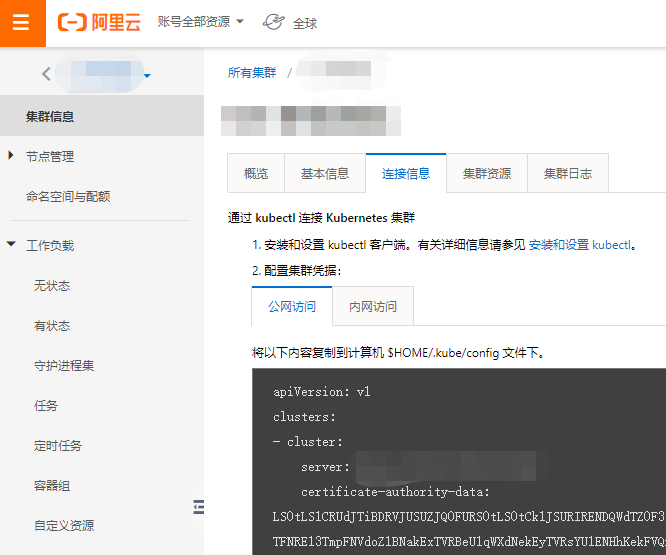The image size is (666, 555).
Task: Open the 容器组 sidebar item
Action: (52, 485)
